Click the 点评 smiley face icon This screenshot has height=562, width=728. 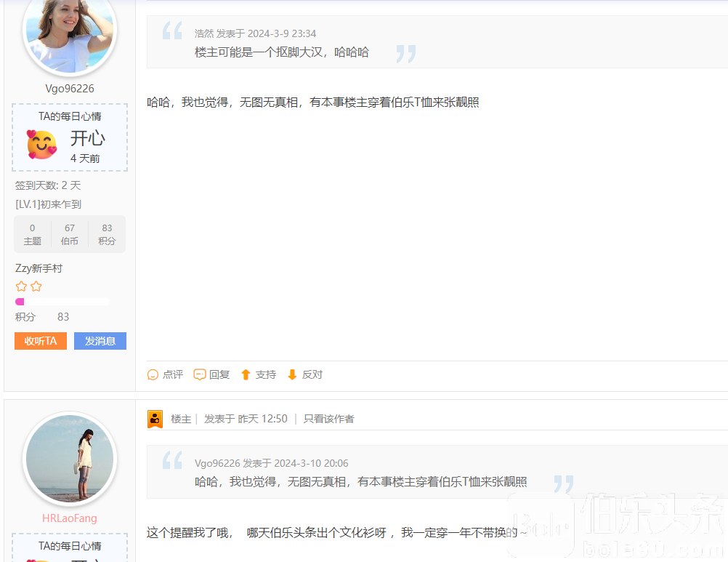pyautogui.click(x=153, y=374)
